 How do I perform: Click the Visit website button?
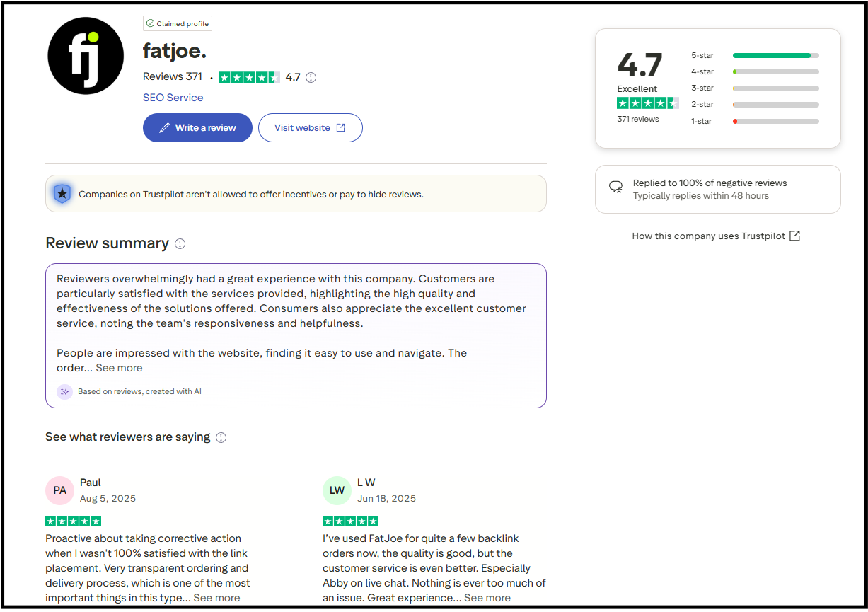click(x=310, y=128)
